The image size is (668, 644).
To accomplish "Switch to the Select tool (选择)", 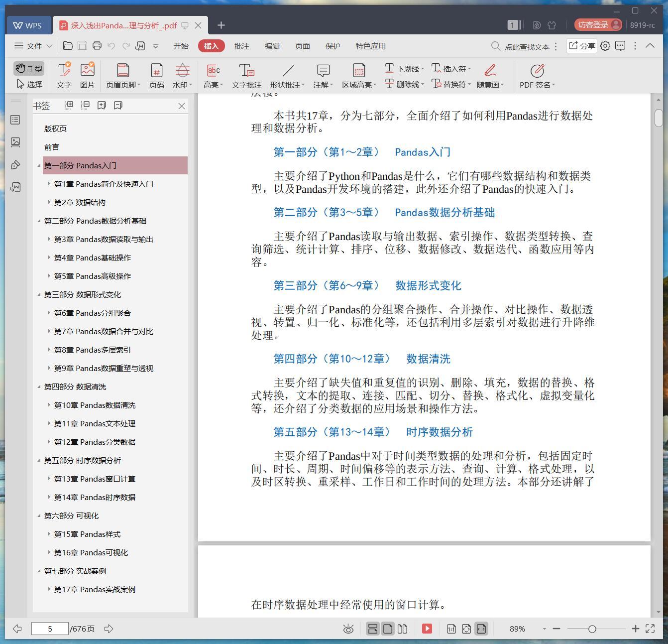I will 29,84.
